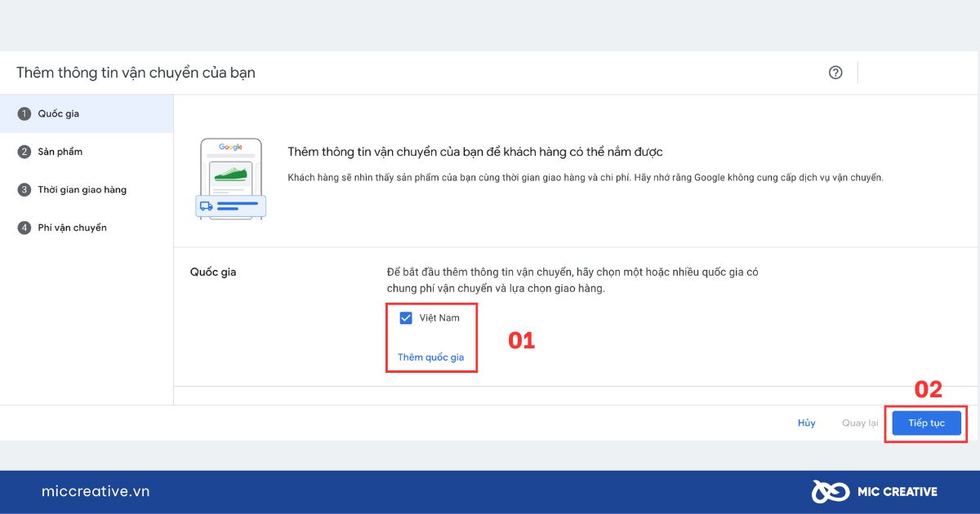Click the step 4 number circle

point(24,228)
